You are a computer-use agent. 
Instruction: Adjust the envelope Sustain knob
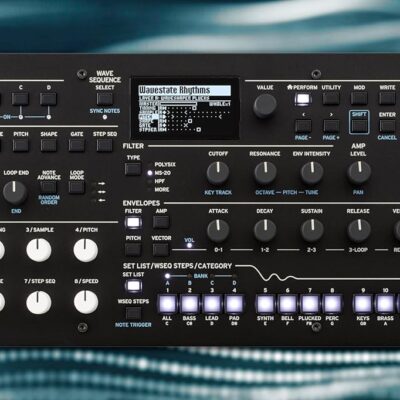point(312,231)
